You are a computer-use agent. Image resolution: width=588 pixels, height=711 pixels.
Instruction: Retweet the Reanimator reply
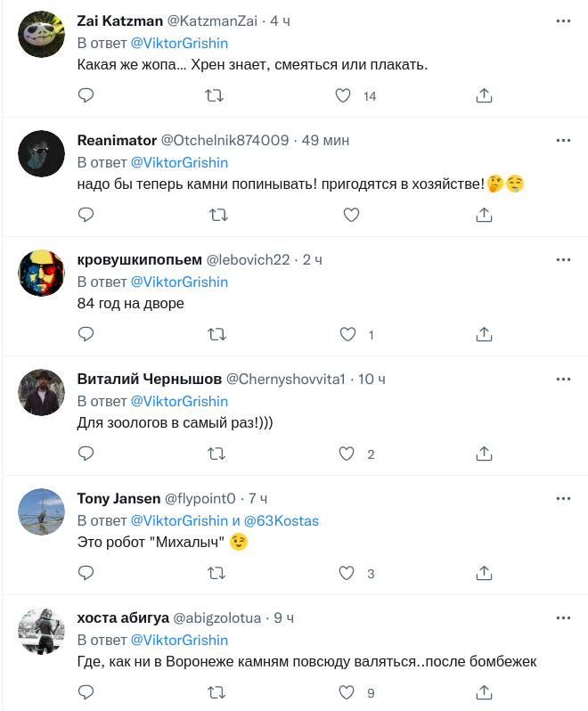point(217,215)
